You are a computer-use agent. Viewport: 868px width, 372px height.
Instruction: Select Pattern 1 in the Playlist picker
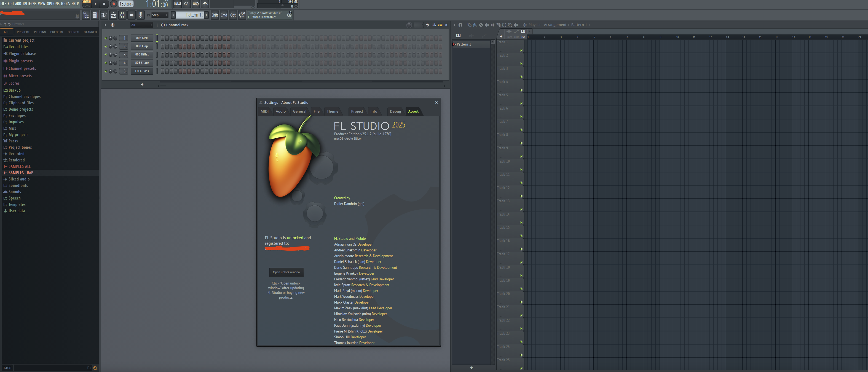click(471, 44)
